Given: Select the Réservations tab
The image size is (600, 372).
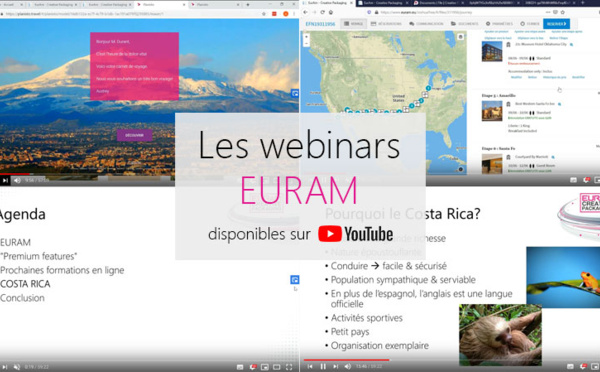Looking at the screenshot, I should click(x=386, y=24).
